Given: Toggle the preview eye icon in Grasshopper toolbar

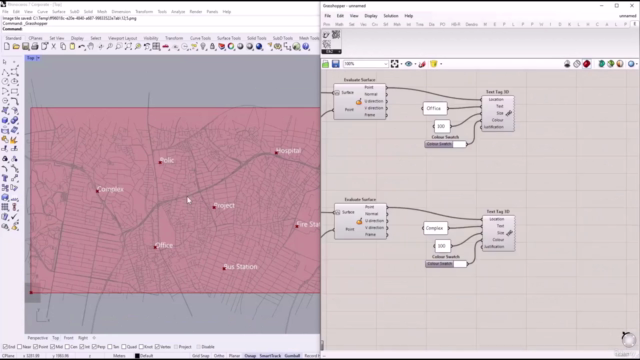Looking at the screenshot, I should tap(408, 64).
